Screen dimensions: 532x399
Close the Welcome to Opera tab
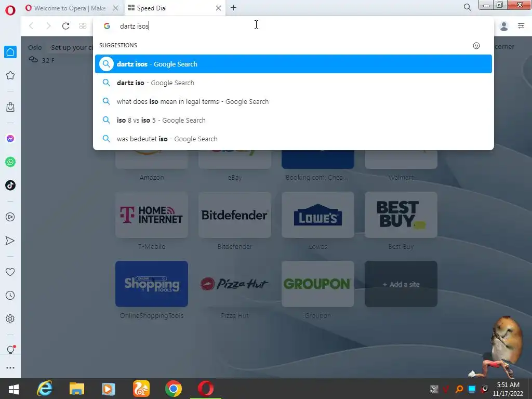pyautogui.click(x=116, y=8)
